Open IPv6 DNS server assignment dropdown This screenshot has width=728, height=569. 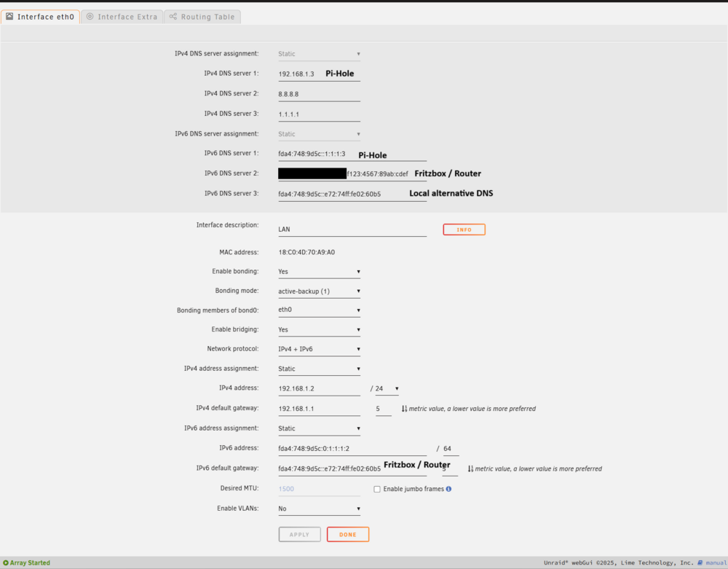point(319,134)
